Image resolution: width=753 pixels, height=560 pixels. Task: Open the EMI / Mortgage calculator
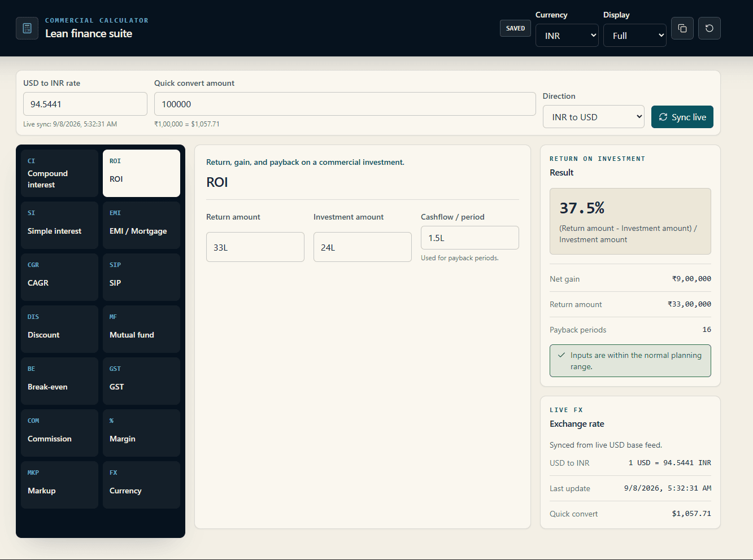[x=141, y=225]
